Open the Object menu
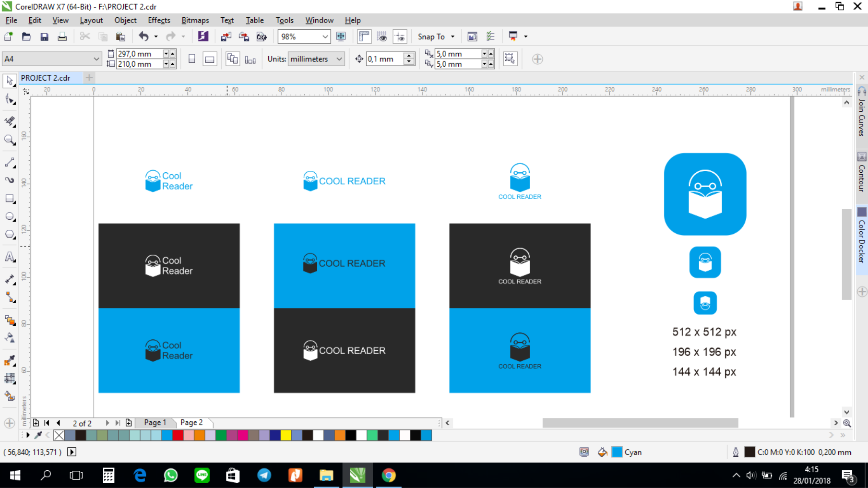Viewport: 868px width, 488px height. point(125,20)
